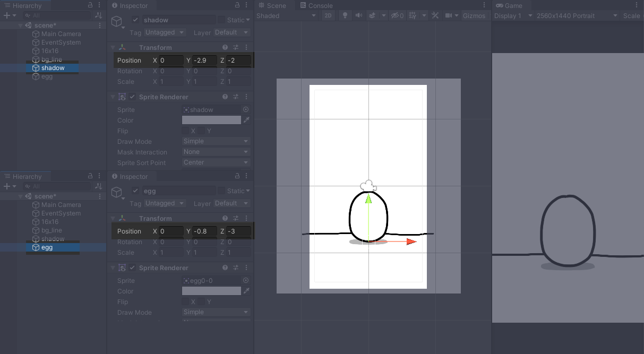
Task: Toggle 2D mode in Scene view
Action: (x=328, y=15)
